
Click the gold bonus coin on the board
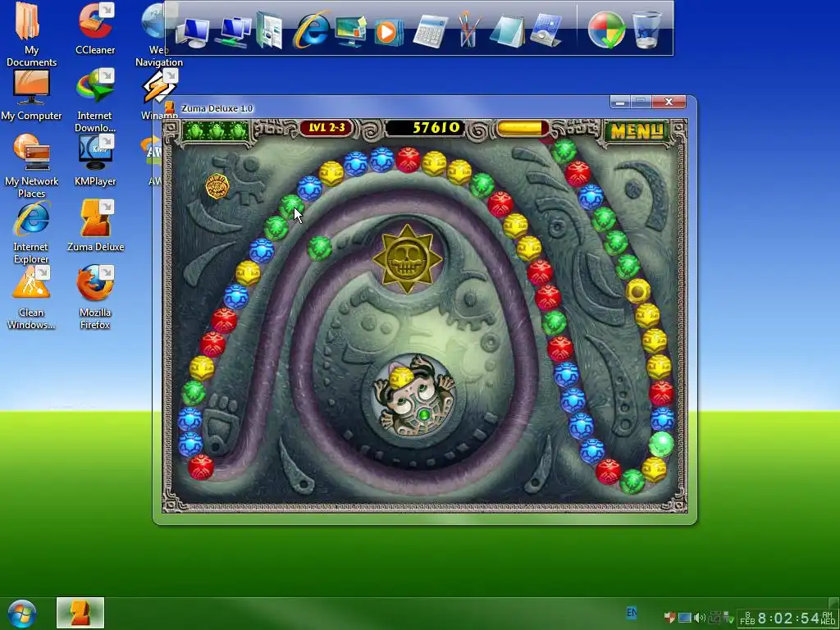click(x=217, y=186)
